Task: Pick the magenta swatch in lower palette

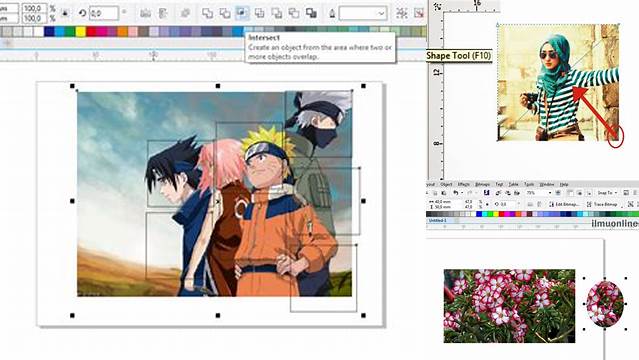Action: [507, 214]
